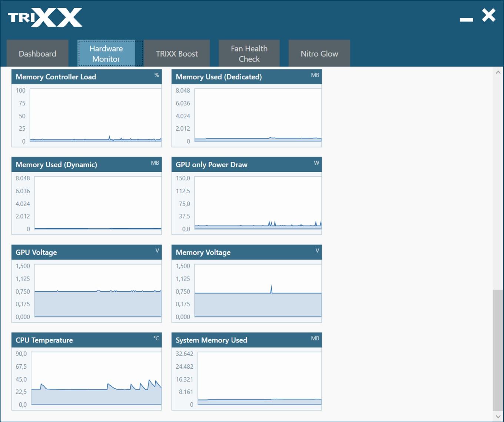This screenshot has height=422, width=504.
Task: Minimize the TRIXX window
Action: tap(466, 19)
